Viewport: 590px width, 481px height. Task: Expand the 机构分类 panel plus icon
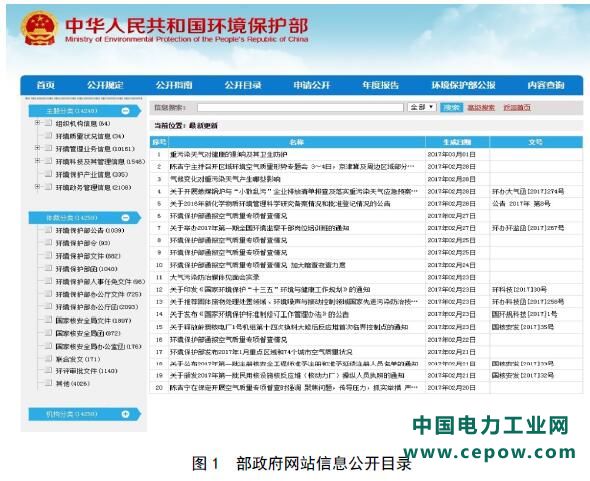coord(126,414)
